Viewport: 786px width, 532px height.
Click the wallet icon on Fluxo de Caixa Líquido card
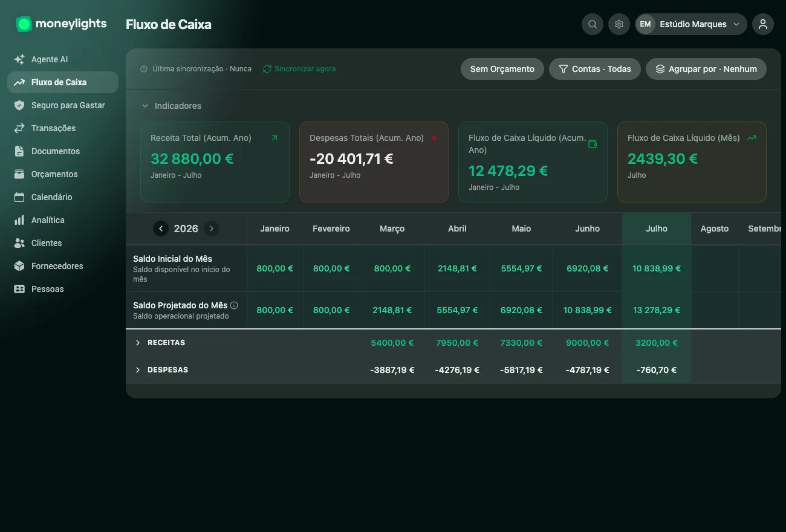tap(593, 144)
